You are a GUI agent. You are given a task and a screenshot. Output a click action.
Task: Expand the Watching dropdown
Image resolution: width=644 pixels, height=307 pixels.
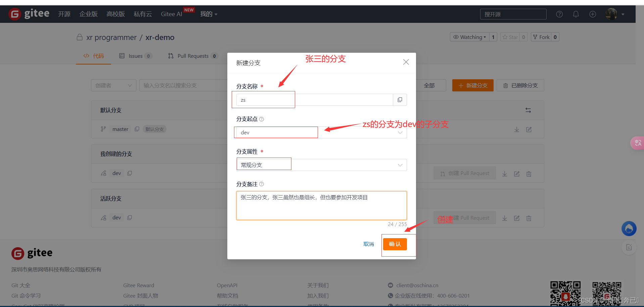pyautogui.click(x=469, y=37)
